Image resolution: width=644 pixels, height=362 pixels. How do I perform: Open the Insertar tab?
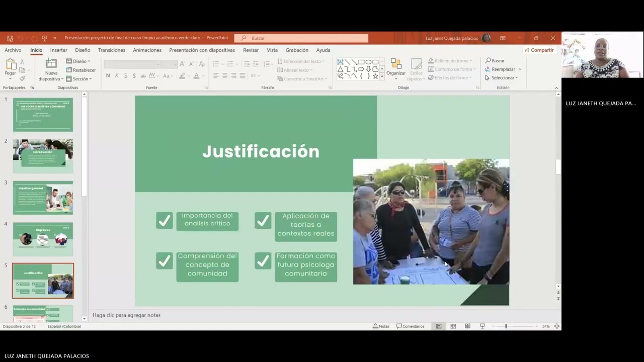(59, 50)
